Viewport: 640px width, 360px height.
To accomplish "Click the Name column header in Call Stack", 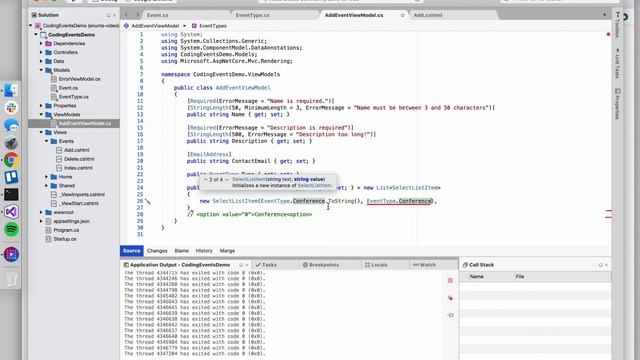I will pos(476,277).
